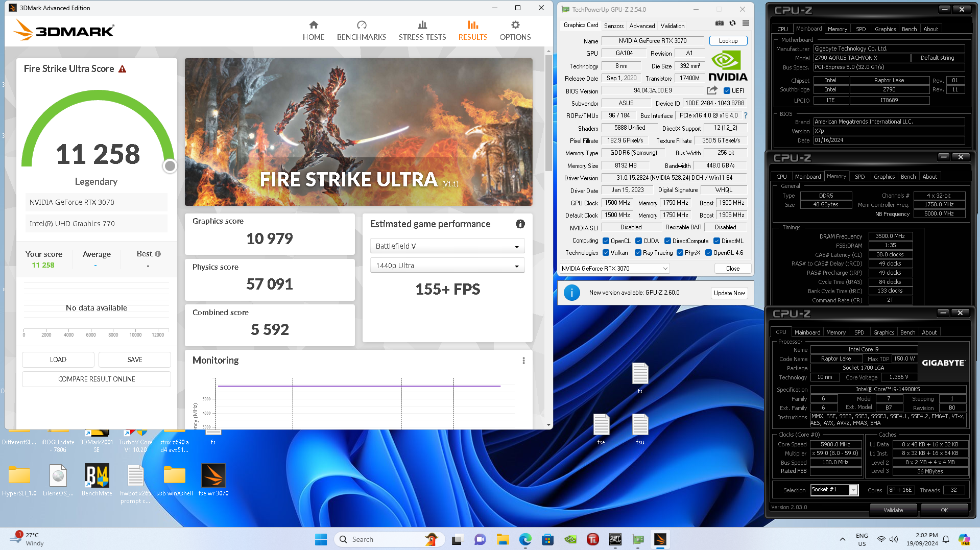The image size is (980, 550).
Task: Open the 3DMark taskbar icon
Action: 660,539
